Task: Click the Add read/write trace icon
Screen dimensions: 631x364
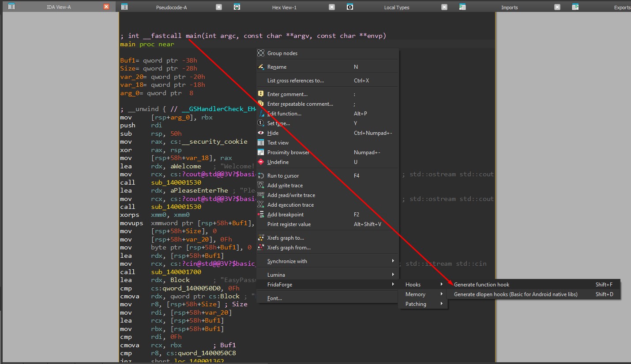Action: tap(261, 195)
